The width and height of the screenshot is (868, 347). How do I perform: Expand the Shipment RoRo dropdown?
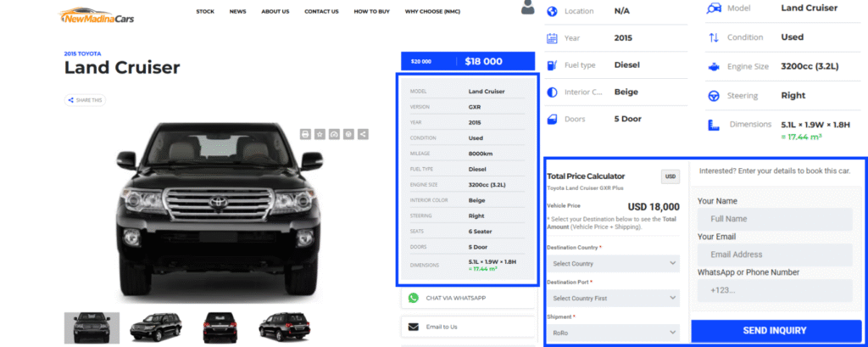click(614, 333)
